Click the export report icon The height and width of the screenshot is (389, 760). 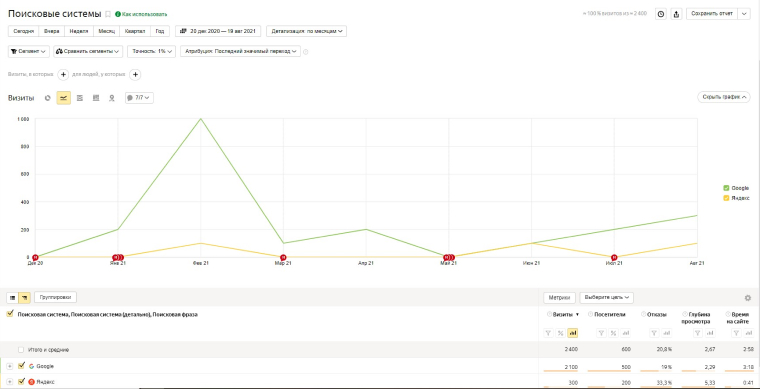(x=676, y=14)
